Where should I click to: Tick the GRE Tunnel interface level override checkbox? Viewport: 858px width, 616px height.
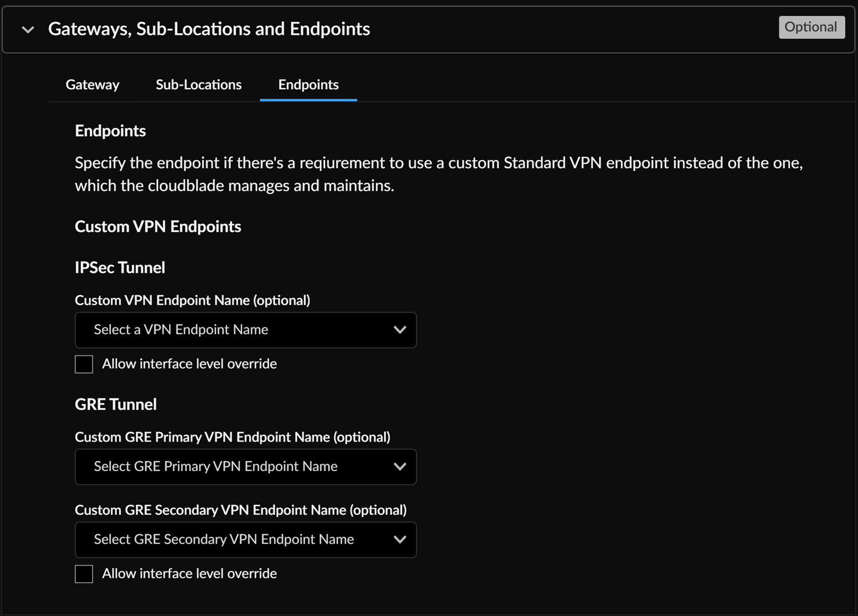coord(84,574)
